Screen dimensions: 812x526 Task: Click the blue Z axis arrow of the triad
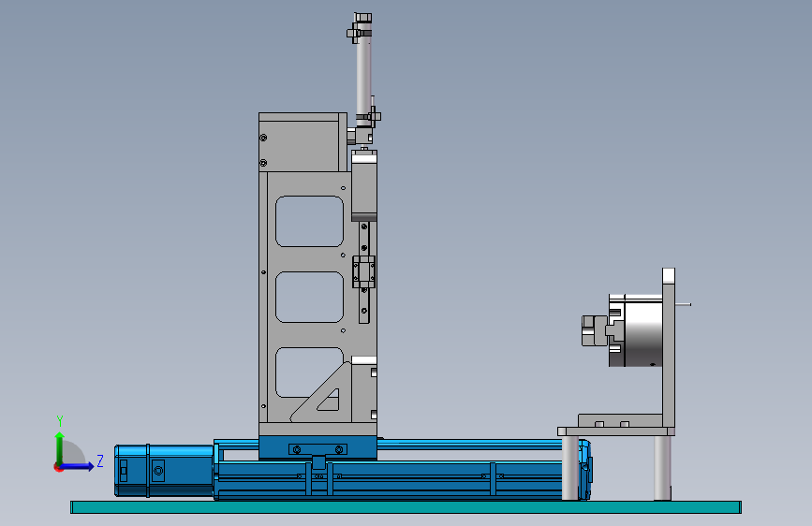click(x=78, y=466)
